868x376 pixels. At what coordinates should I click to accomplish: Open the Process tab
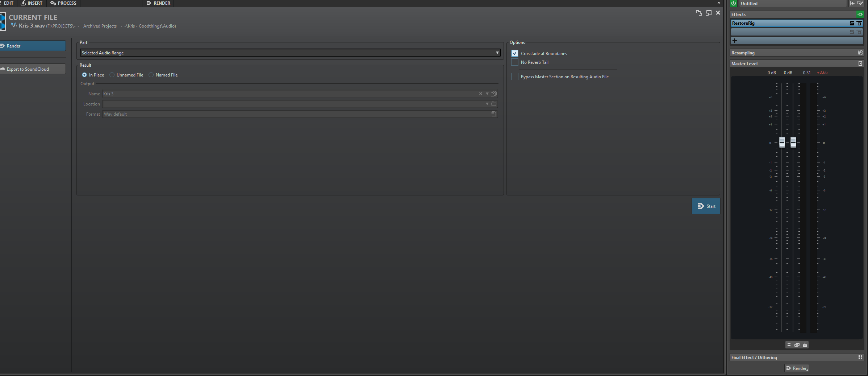click(x=63, y=3)
